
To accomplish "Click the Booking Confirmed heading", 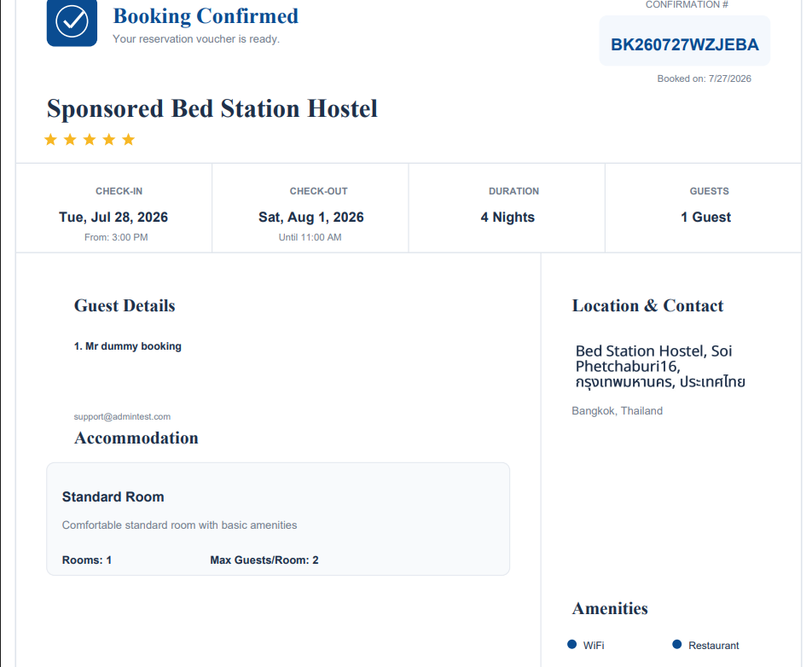I will (206, 16).
